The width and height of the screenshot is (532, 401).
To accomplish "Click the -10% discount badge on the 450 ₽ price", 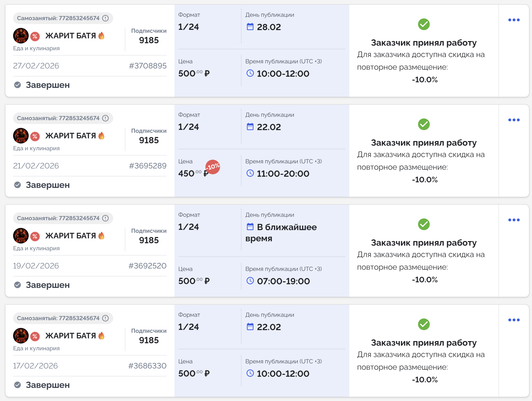I will coord(213,167).
